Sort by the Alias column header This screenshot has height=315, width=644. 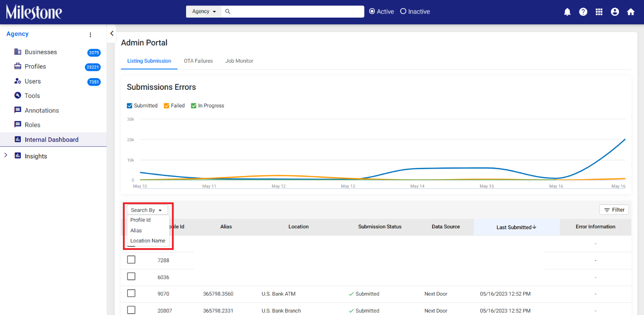(226, 227)
